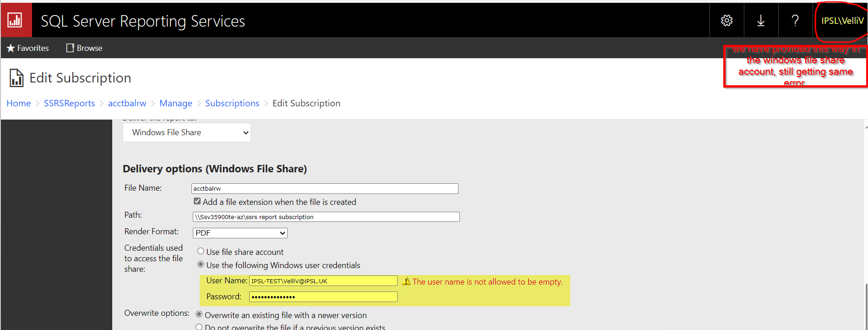Open the Manage breadcrumb link
The image size is (868, 330).
[176, 104]
